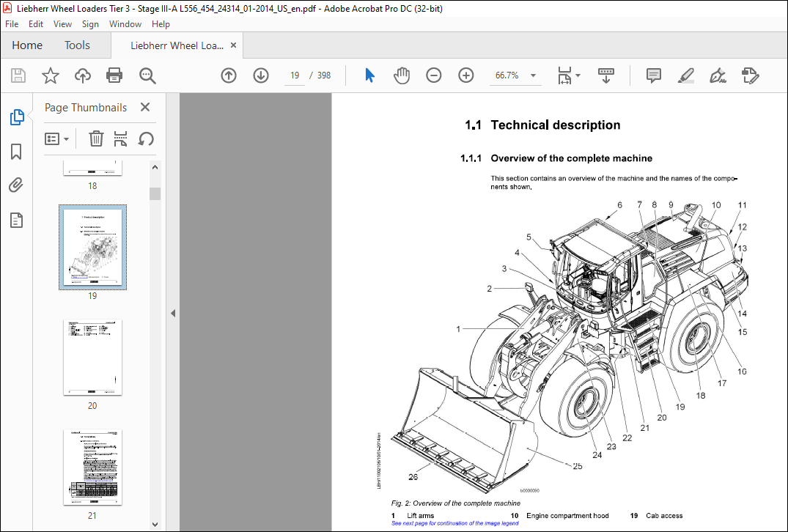Screen dimensions: 788x532
Task: Click the page number input field
Action: tap(295, 76)
